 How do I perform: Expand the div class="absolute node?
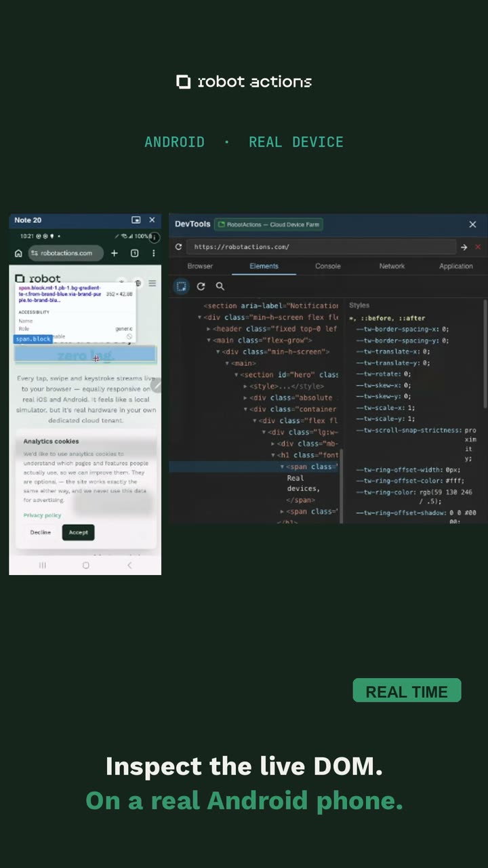pos(245,398)
